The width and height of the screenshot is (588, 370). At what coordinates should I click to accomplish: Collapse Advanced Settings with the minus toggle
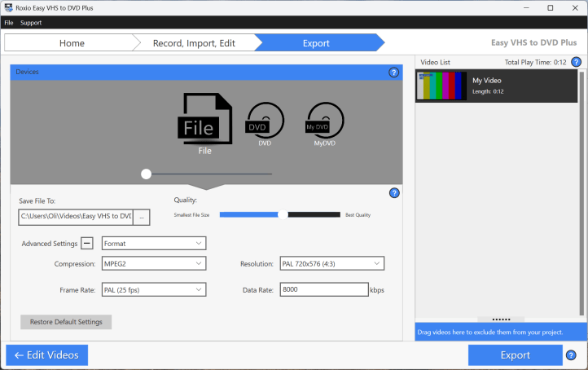(87, 243)
